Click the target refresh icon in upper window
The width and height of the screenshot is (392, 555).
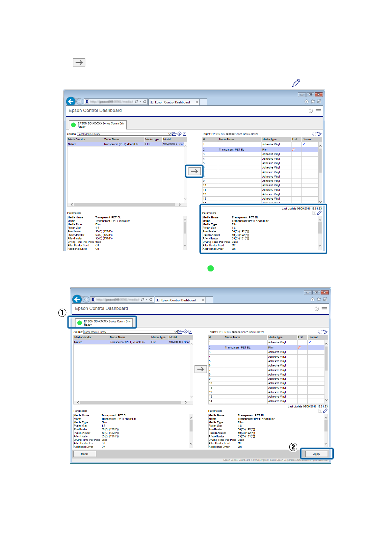point(314,134)
